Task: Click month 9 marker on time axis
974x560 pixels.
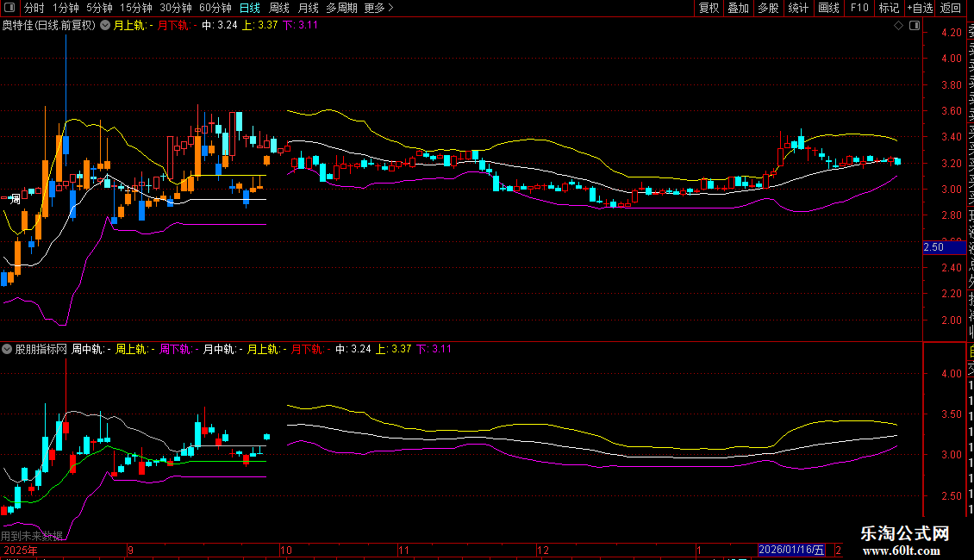Action: point(130,550)
